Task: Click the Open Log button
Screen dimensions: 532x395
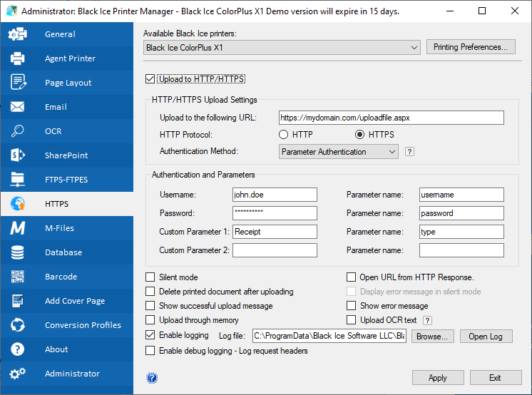Action: 486,337
